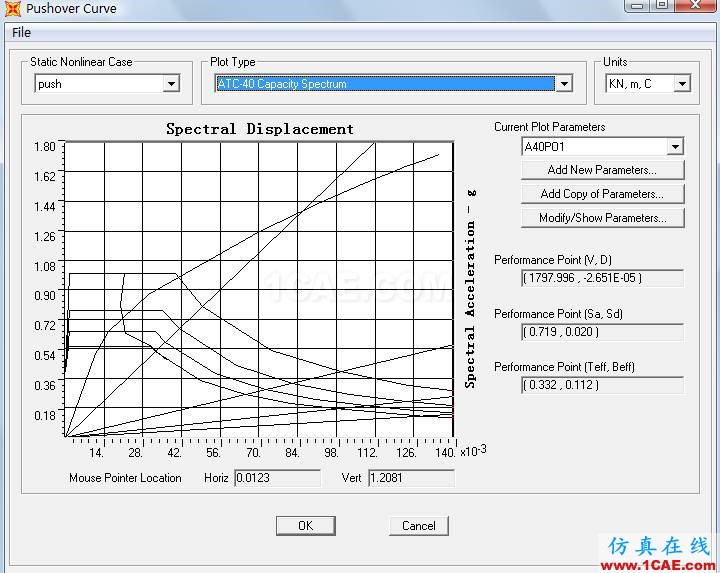Click the Performance Point (Sa, Sd) value field
Viewport: 720px width, 573px height.
[602, 331]
